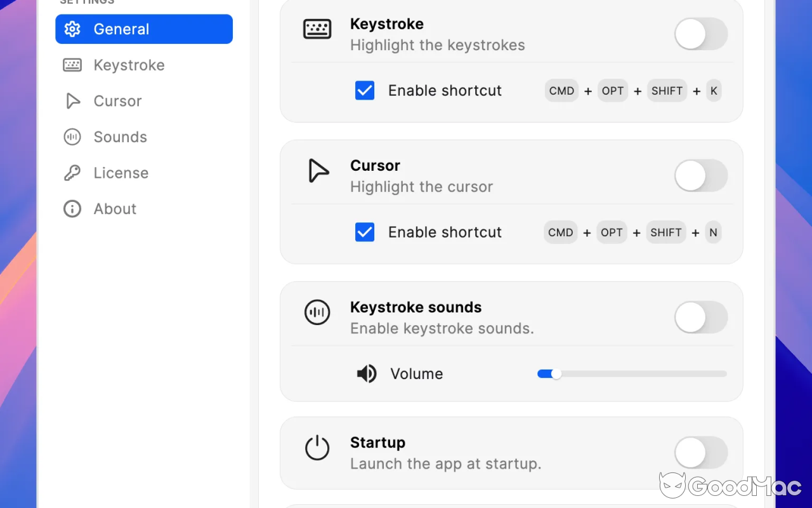The width and height of the screenshot is (812, 508).
Task: Uncheck Enable shortcut under Keystroke
Action: click(x=364, y=90)
